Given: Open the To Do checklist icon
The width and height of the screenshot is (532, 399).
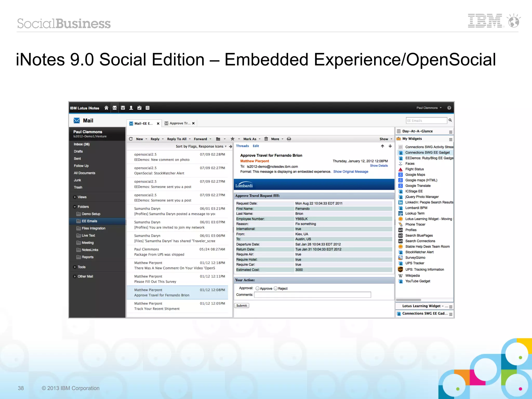Looking at the screenshot, I should coord(139,108).
